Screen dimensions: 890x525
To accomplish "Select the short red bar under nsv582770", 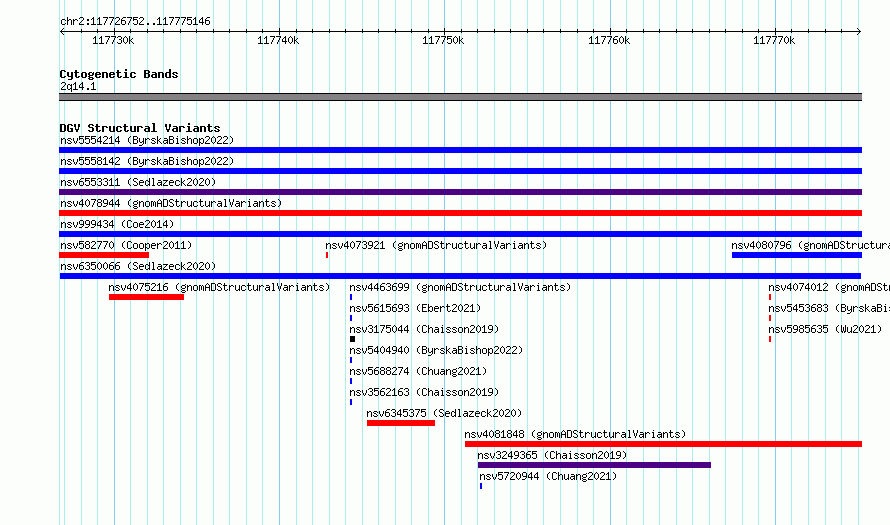I will (x=104, y=255).
